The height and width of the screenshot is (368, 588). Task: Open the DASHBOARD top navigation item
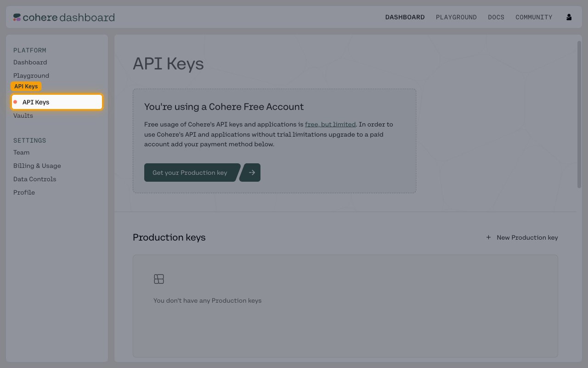[405, 17]
